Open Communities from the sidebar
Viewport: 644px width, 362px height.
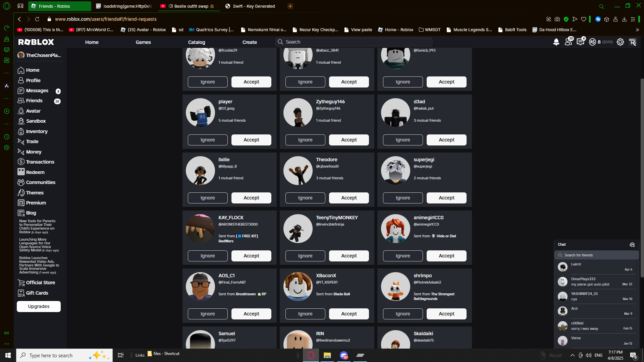41,182
